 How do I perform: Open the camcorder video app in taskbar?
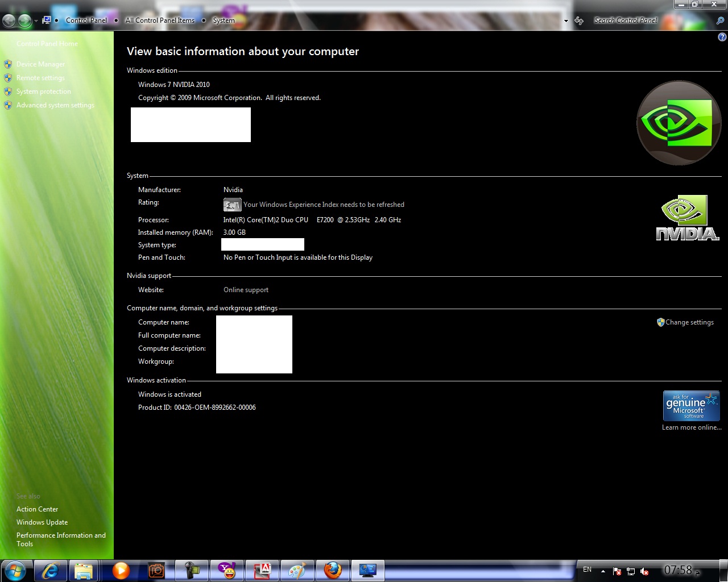(192, 570)
